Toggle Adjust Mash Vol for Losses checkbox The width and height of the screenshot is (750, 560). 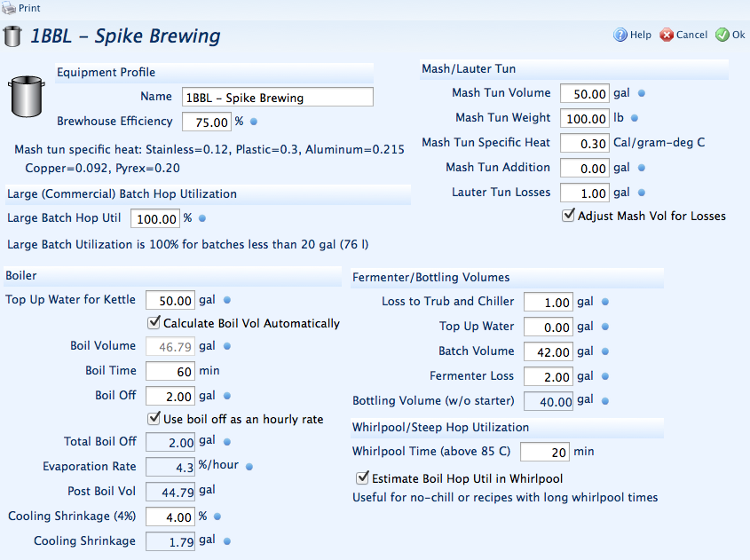click(x=568, y=215)
